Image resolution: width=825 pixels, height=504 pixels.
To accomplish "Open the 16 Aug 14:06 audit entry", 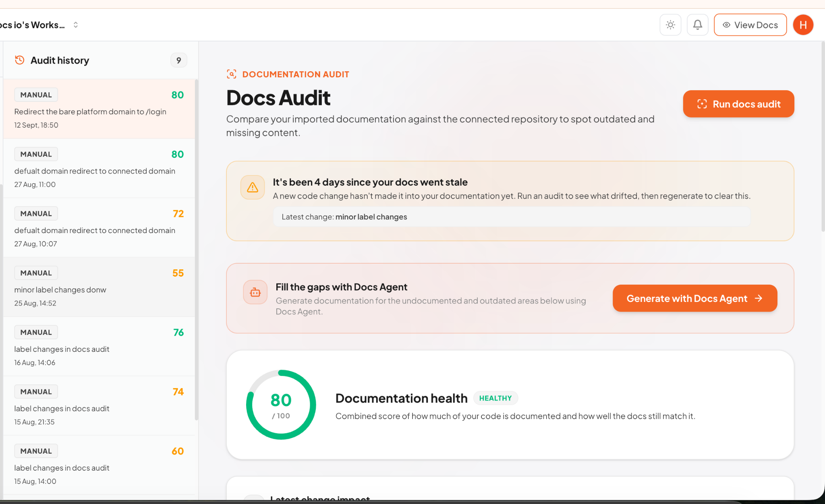I will [x=99, y=346].
